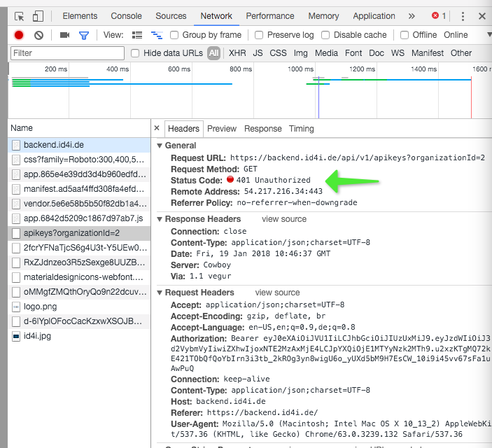Select the logo.png request
This screenshot has width=492, height=448.
click(79, 307)
